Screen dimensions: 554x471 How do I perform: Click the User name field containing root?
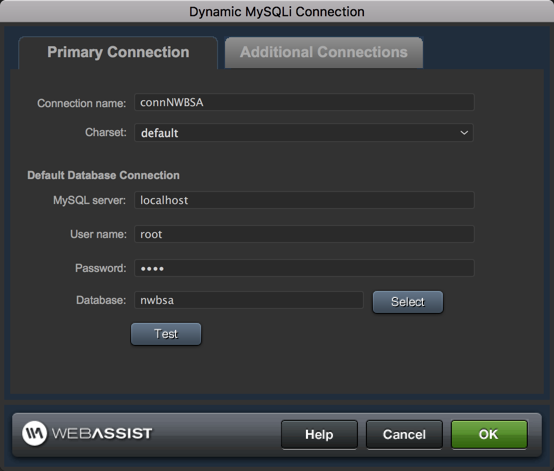click(304, 234)
